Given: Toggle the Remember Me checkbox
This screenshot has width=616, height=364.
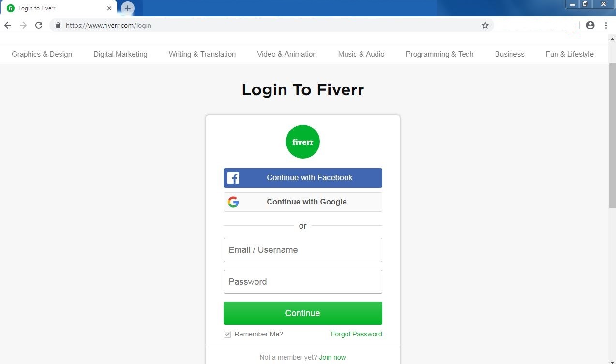Looking at the screenshot, I should point(227,335).
